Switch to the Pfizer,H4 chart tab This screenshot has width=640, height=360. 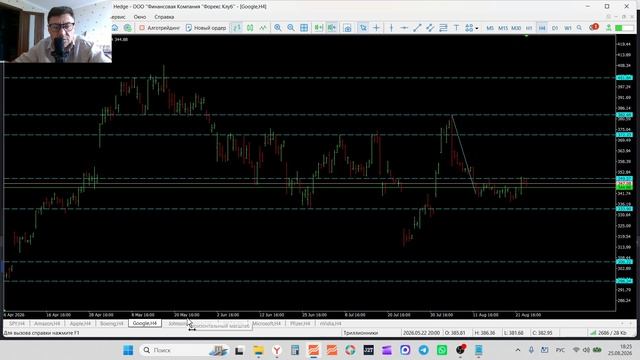pos(300,323)
